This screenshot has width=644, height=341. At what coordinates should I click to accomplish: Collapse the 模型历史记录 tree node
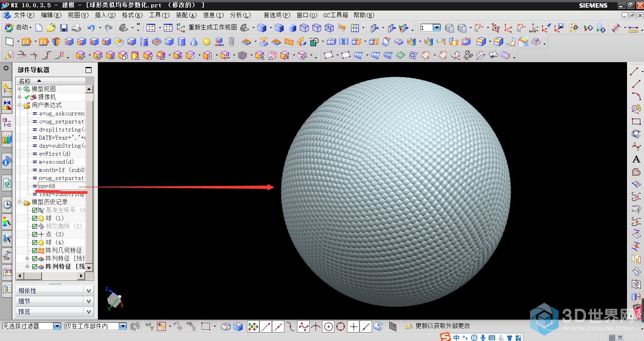(19, 202)
